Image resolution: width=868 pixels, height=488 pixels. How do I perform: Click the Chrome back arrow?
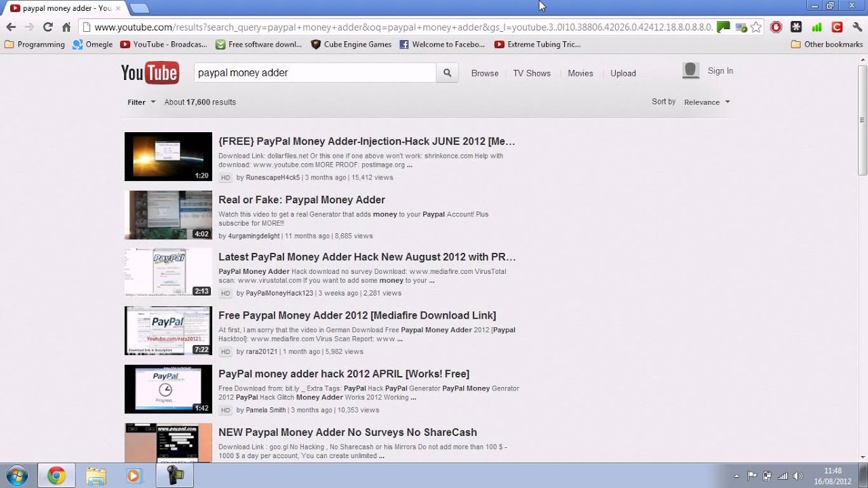[11, 27]
